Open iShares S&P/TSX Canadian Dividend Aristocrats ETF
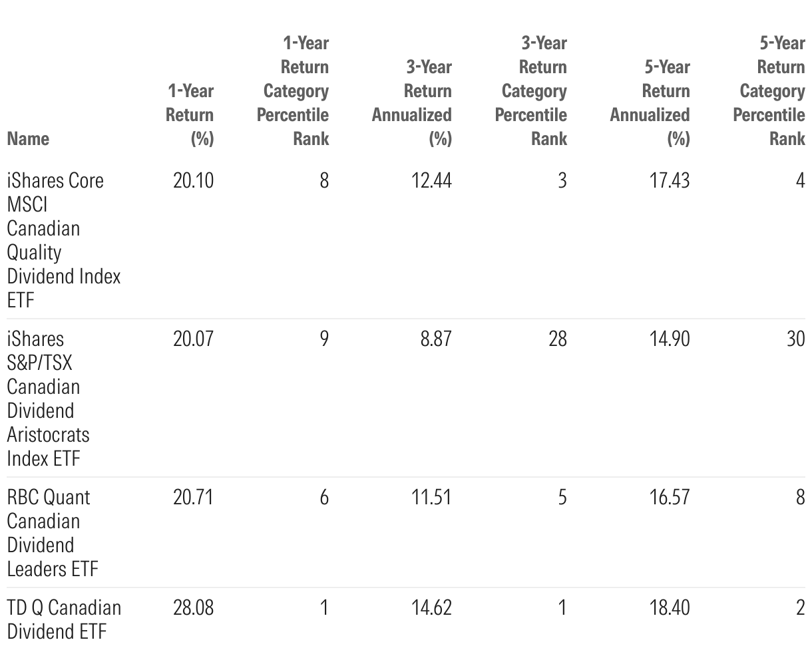Screen dimensions: 812x656 pyautogui.click(x=48, y=398)
